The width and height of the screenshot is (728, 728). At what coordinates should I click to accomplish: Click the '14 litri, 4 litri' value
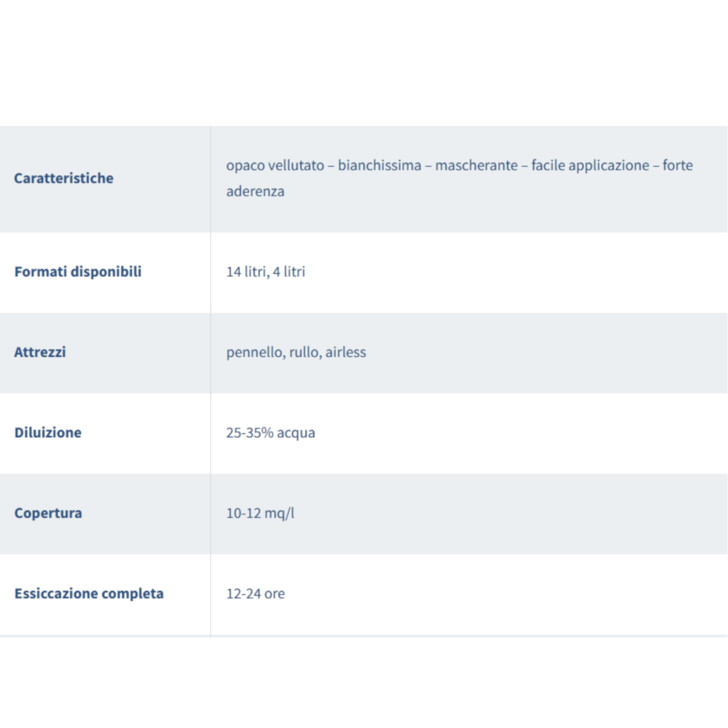(x=266, y=272)
